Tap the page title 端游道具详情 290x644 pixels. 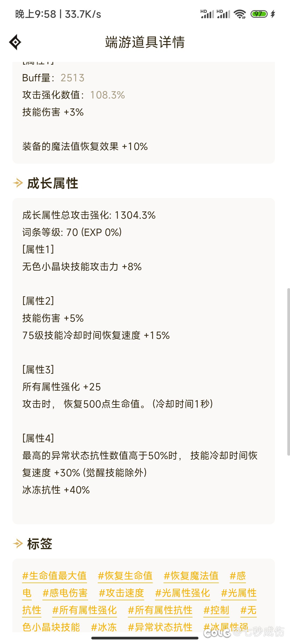[145, 42]
